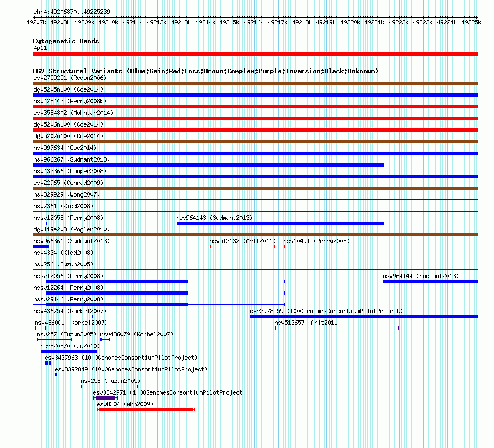Click nsv428442 (Perry2008b) label
Image resolution: width=494 pixels, height=448 pixels.
pos(70,101)
